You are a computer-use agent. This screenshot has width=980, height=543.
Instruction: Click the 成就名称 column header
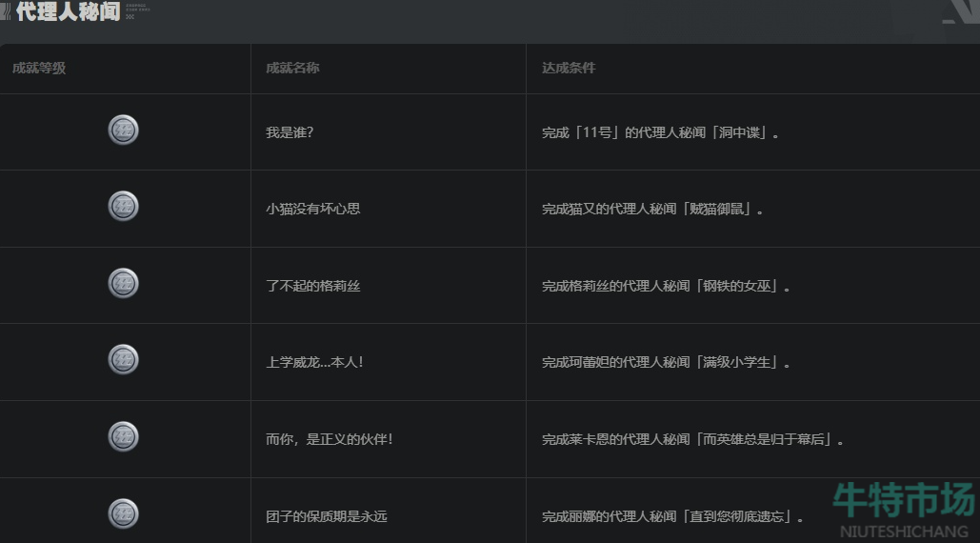[x=292, y=68]
